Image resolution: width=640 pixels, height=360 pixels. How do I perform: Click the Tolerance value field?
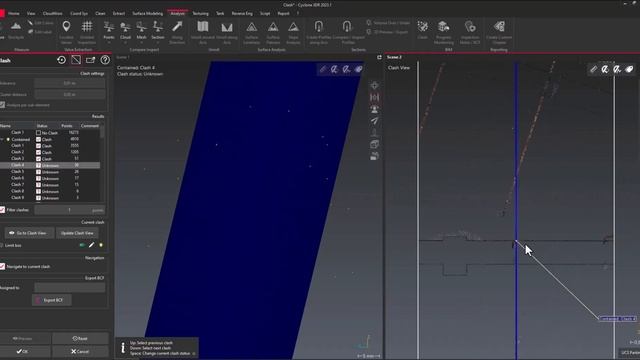coord(70,83)
